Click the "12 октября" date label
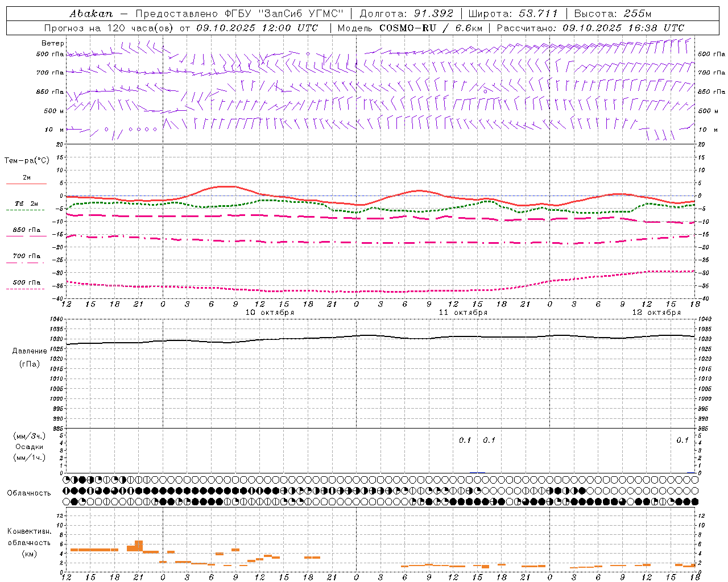Viewport: 728px width, 582px height. pos(656,313)
